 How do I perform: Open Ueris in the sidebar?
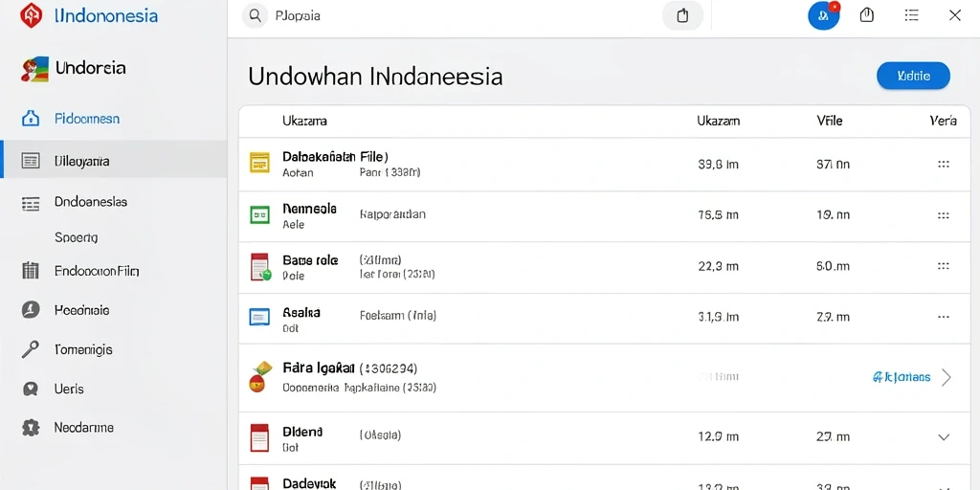[x=69, y=389]
